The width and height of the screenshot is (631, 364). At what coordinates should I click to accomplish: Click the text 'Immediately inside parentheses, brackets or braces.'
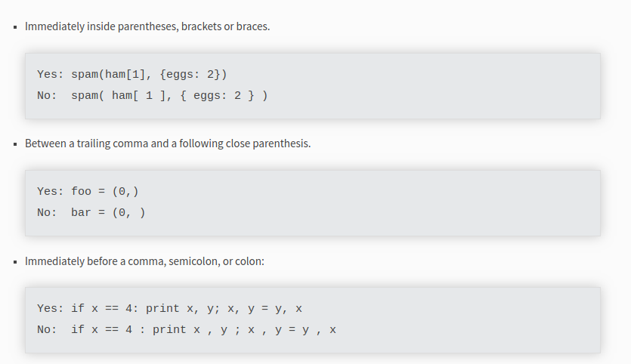click(x=147, y=26)
